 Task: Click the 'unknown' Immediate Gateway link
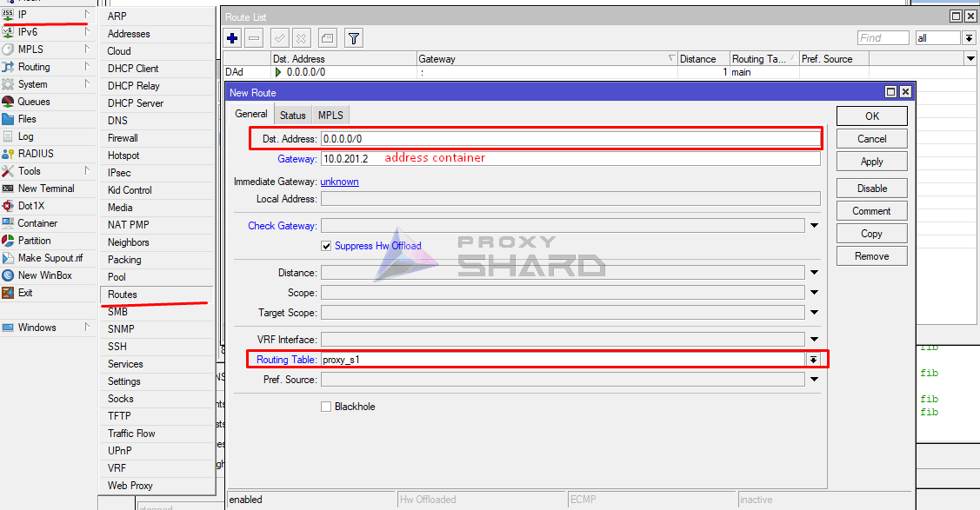339,182
